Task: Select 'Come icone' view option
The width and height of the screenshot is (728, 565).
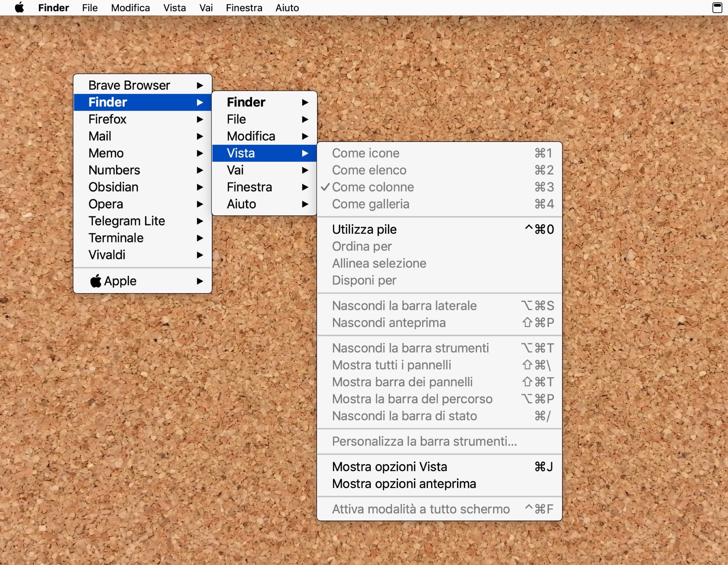Action: [365, 153]
